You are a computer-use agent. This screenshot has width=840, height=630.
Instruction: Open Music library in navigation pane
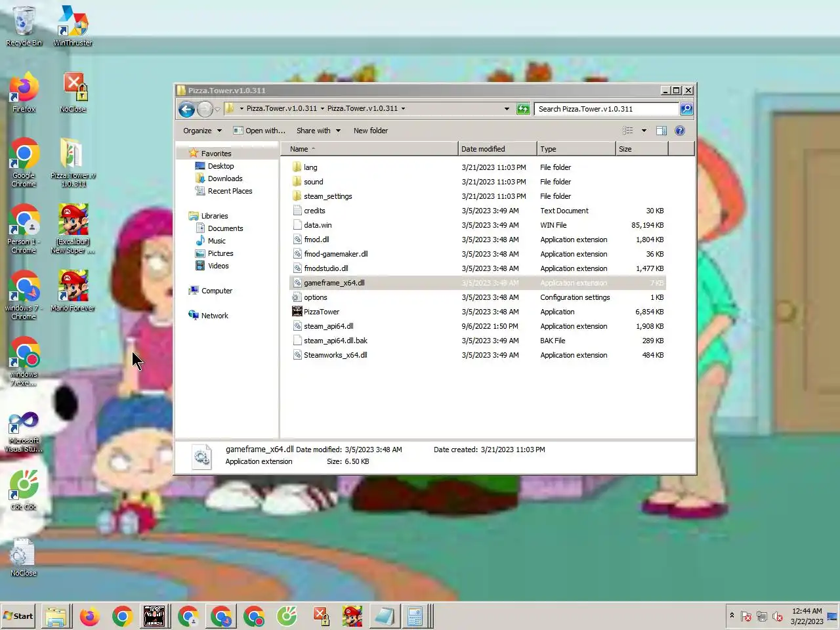[x=217, y=241]
